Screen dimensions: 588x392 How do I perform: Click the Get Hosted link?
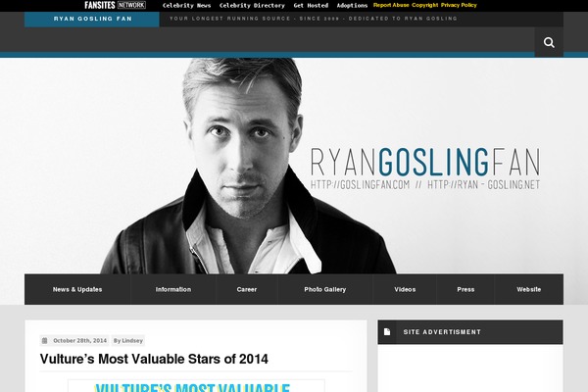[311, 5]
